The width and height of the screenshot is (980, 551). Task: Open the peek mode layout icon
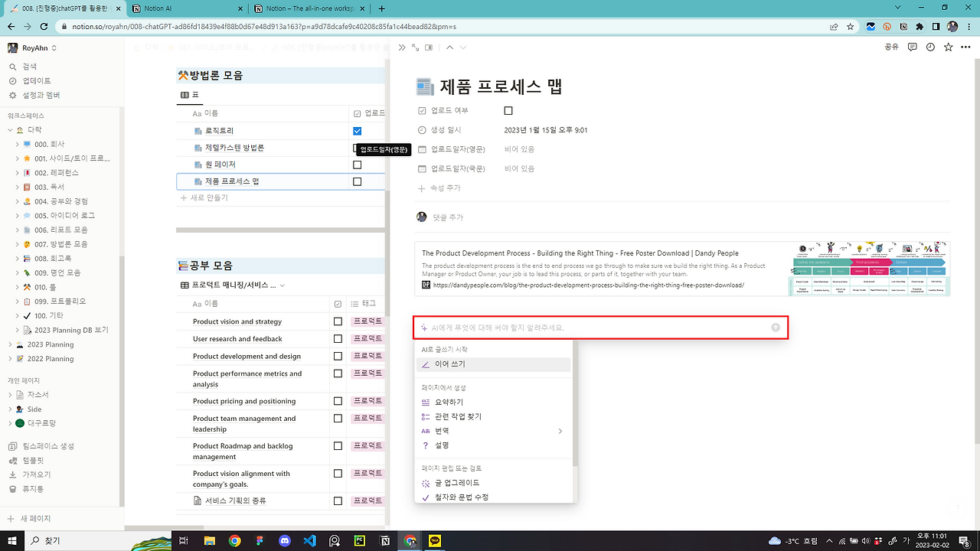tap(429, 47)
